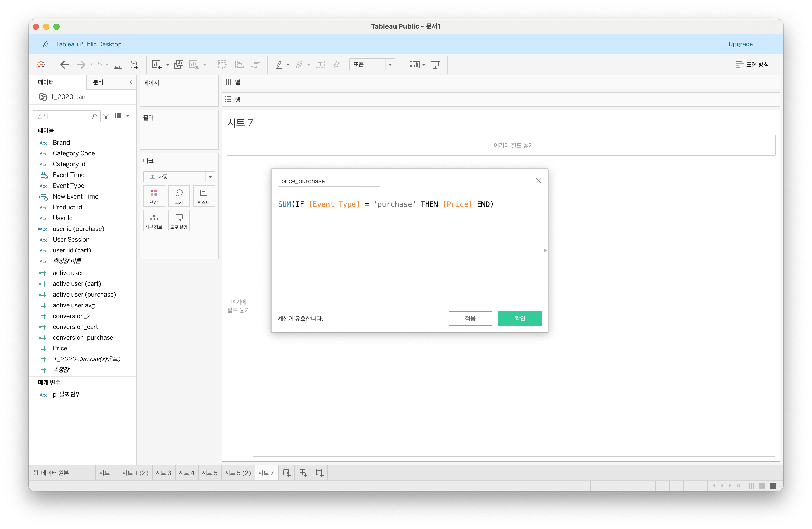Click the filter icon next to search

pyautogui.click(x=106, y=116)
